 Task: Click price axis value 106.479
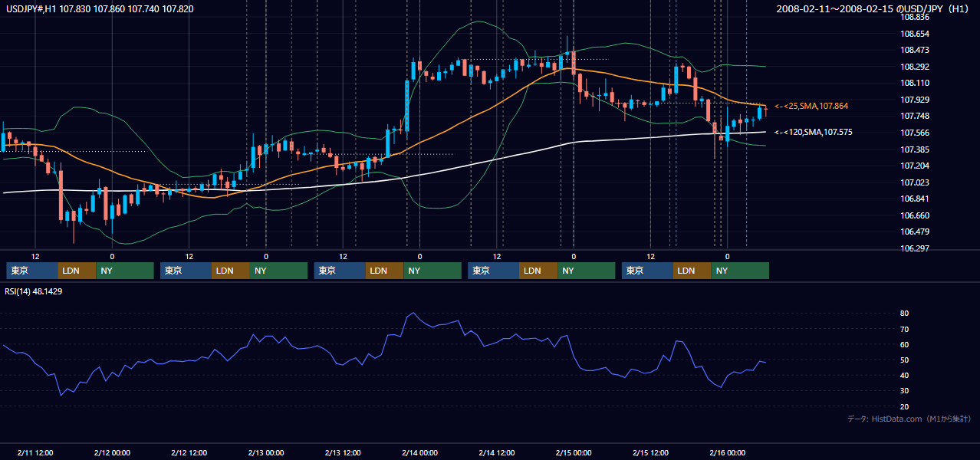916,232
